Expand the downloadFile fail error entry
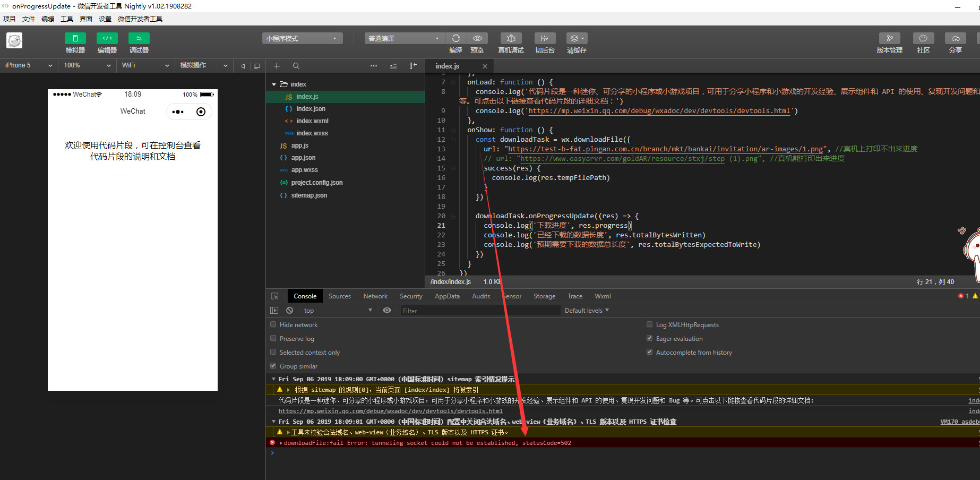The width and height of the screenshot is (980, 480). pos(281,443)
